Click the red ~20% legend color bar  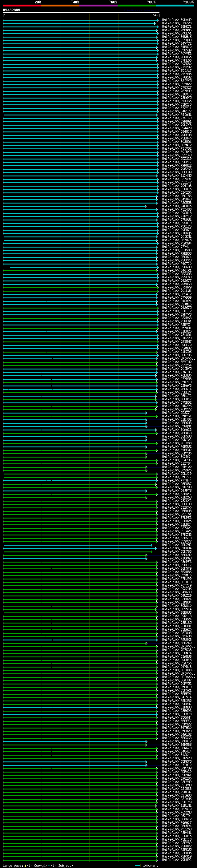[x=22, y=6]
